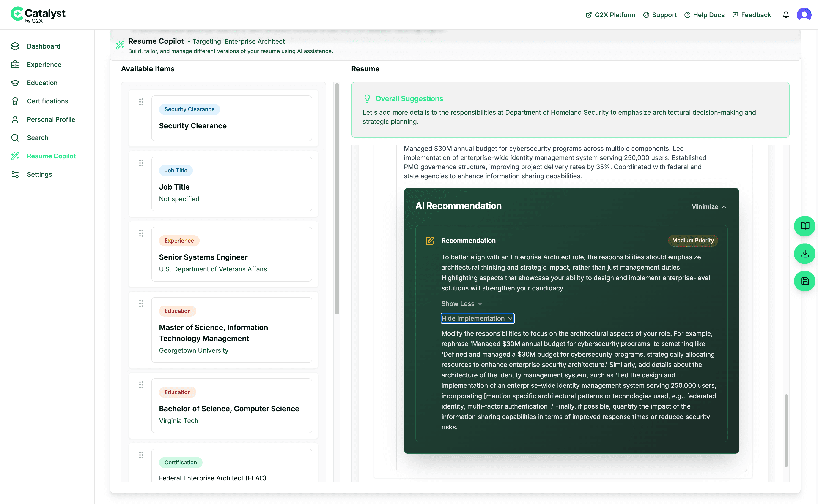Viewport: 818px width, 504px height.
Task: Open Help Docs from the top bar
Action: click(704, 15)
